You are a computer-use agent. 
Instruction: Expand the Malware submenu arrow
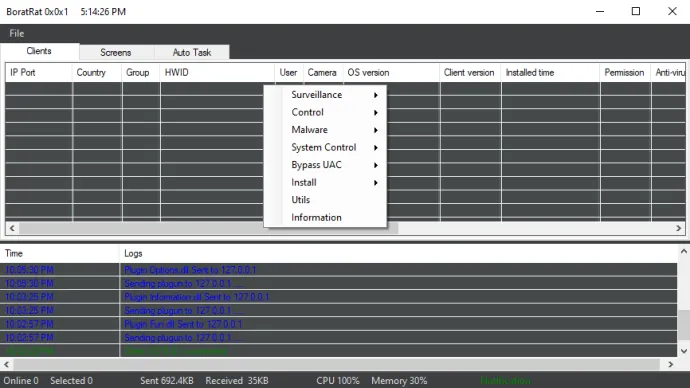376,130
